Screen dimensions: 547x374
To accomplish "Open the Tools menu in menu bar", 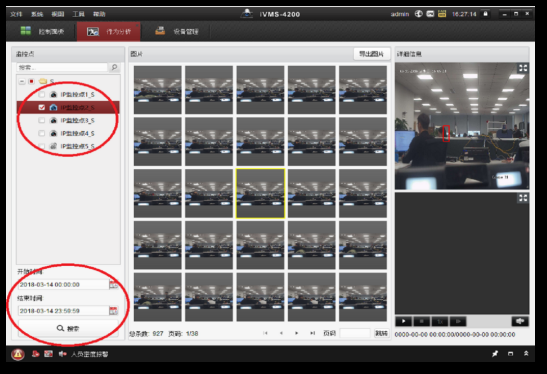I will [78, 14].
